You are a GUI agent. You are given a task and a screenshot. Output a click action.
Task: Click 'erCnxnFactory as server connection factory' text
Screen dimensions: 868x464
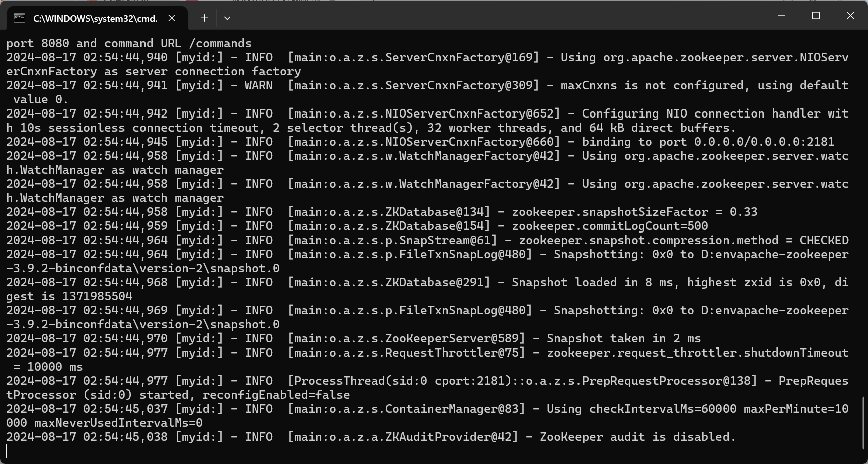pos(154,71)
